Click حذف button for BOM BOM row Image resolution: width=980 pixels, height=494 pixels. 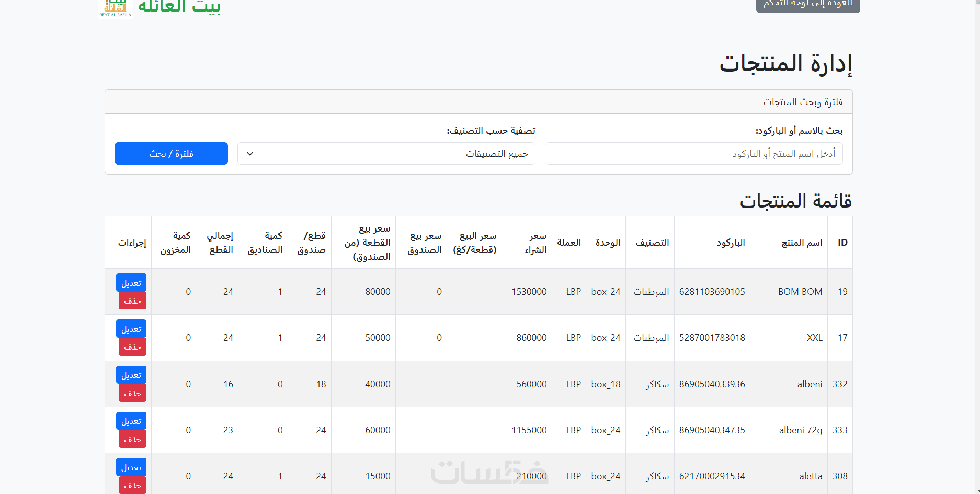(x=132, y=301)
